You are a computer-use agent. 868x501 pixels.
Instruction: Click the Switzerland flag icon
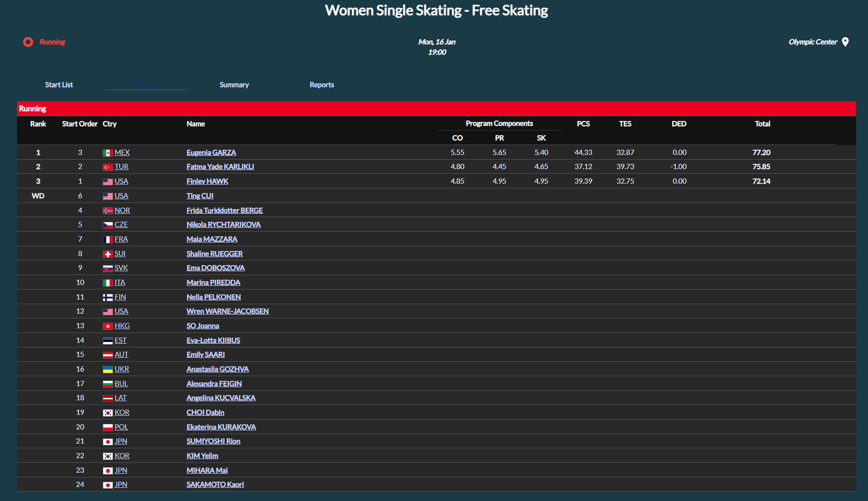pos(107,254)
